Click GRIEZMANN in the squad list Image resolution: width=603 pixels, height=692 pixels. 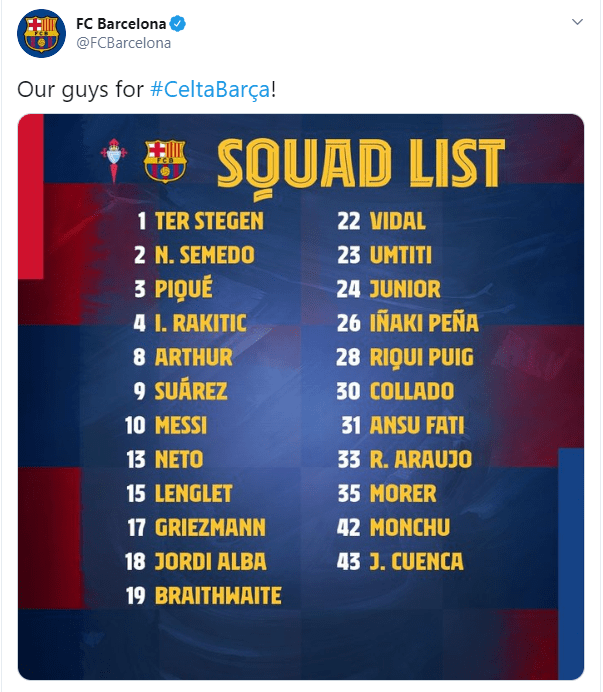click(210, 527)
